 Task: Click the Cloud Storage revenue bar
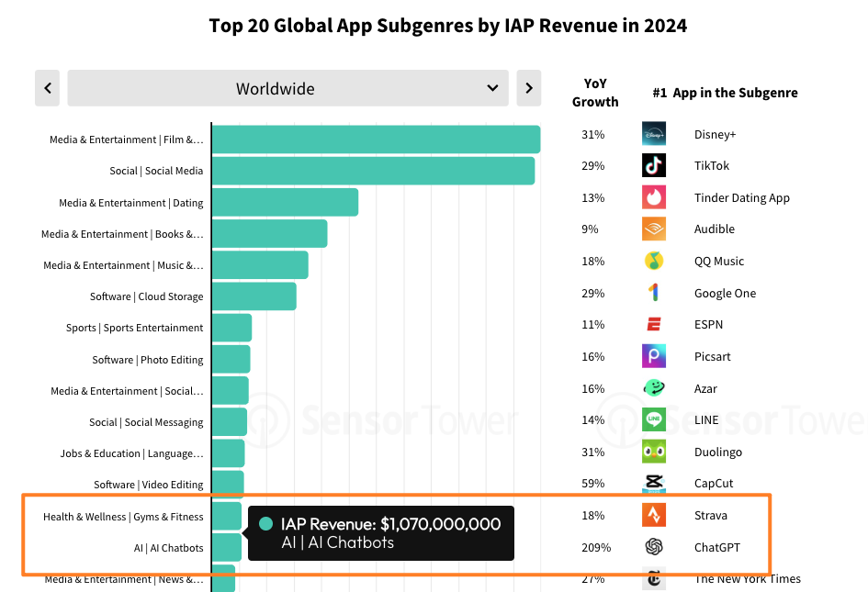254,296
